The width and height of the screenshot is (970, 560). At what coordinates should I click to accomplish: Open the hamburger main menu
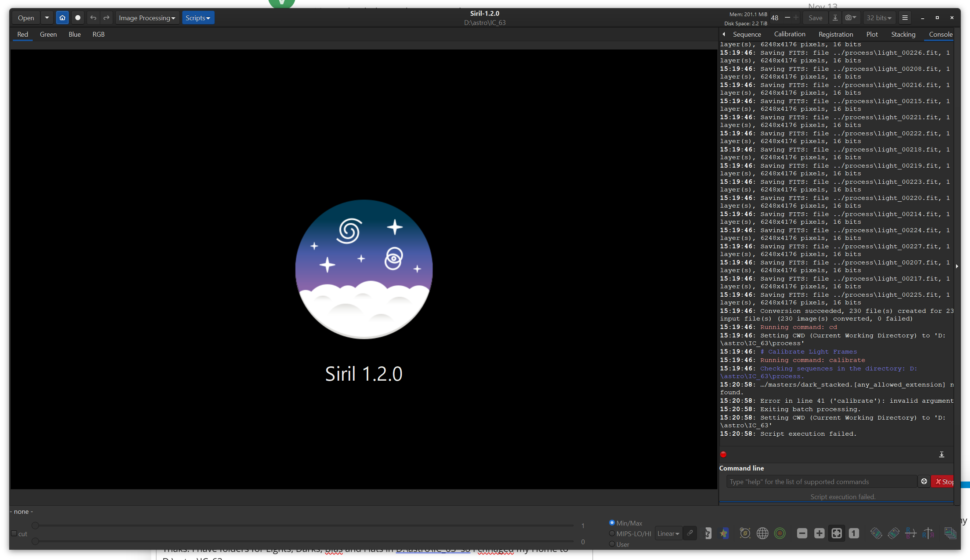pos(905,18)
